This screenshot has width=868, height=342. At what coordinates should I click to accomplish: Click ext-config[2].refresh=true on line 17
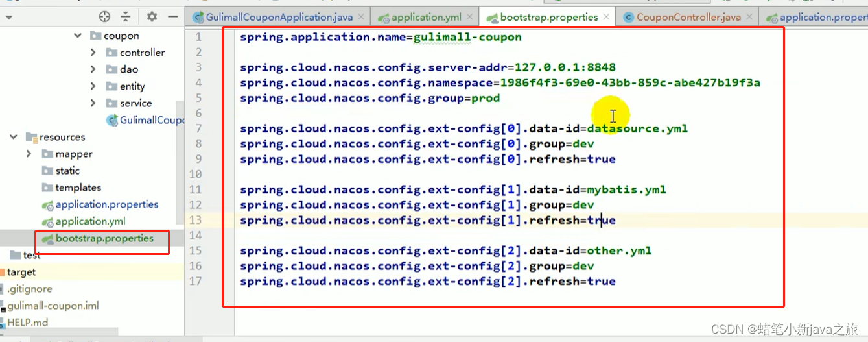point(522,281)
